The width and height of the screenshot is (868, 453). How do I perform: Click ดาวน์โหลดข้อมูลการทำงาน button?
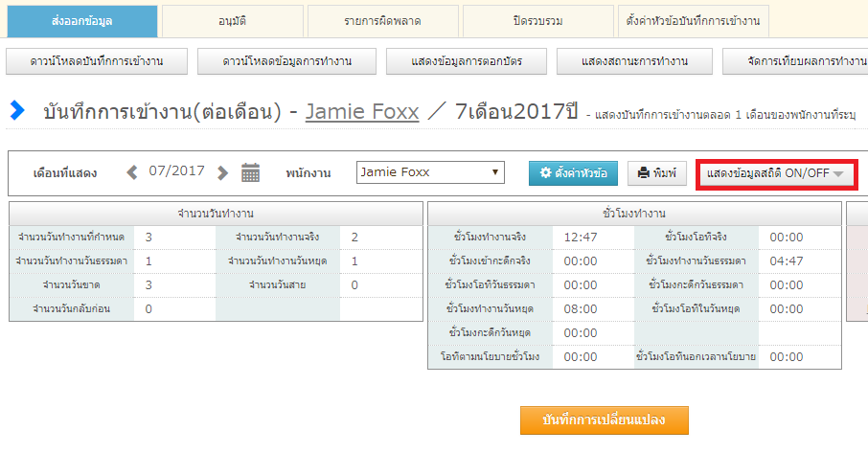pyautogui.click(x=286, y=61)
